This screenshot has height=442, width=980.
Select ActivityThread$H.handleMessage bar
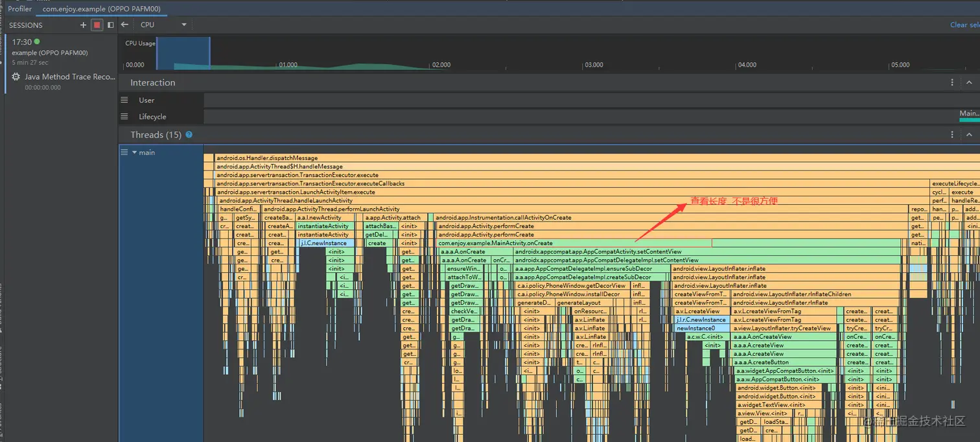(596, 167)
